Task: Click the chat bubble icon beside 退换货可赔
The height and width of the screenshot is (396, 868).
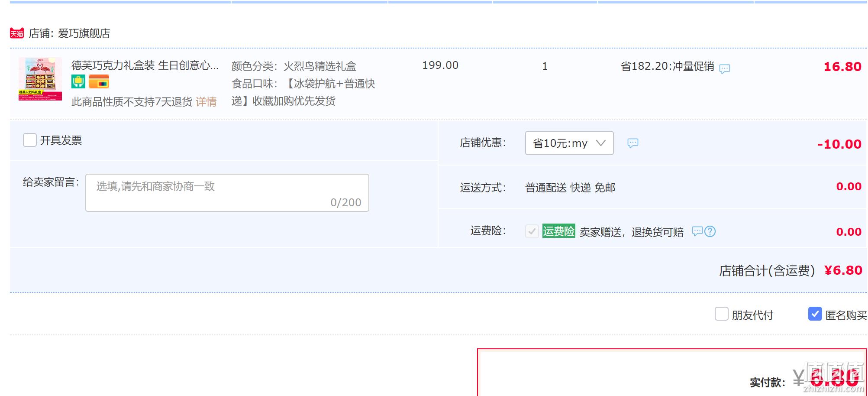Action: coord(697,231)
